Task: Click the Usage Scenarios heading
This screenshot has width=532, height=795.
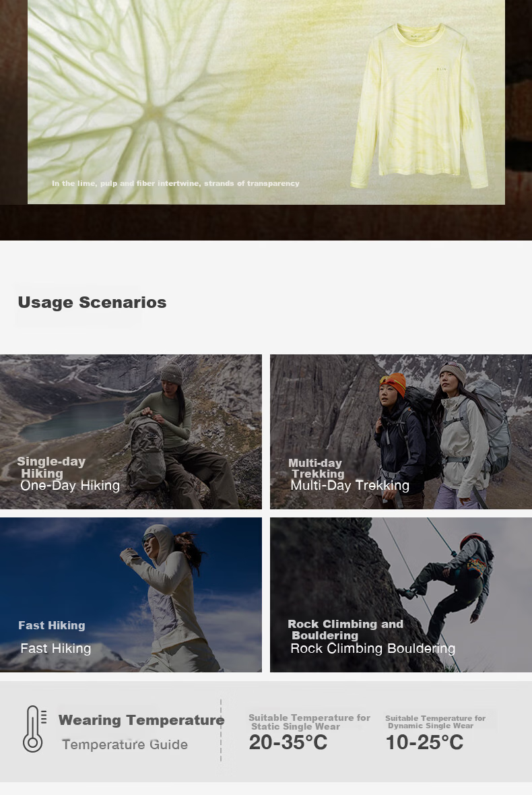Action: point(92,303)
